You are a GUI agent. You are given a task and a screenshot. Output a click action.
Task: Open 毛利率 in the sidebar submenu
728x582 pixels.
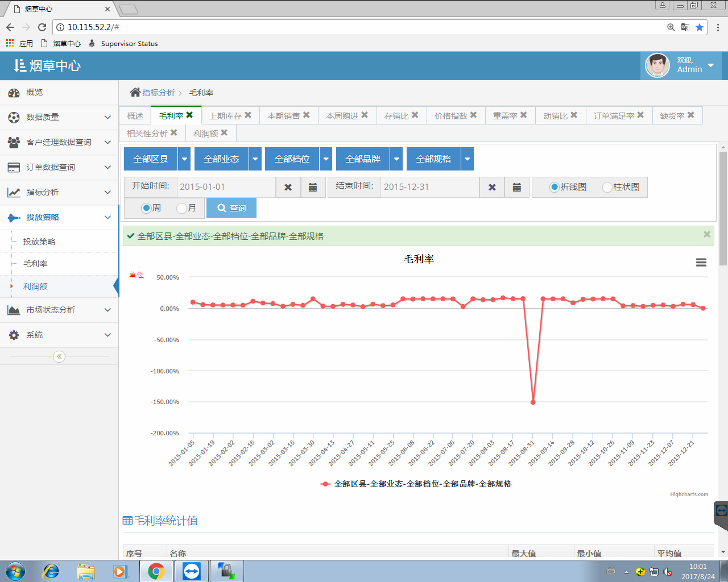tap(35, 264)
